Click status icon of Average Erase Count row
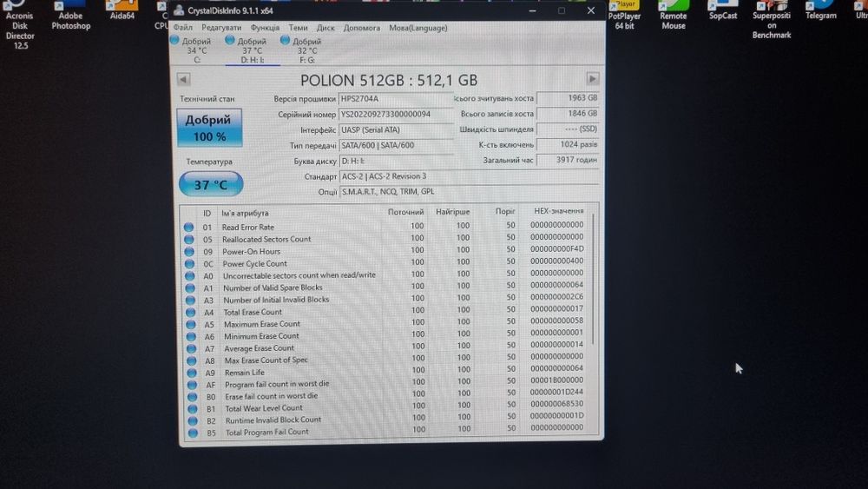 [x=192, y=349]
